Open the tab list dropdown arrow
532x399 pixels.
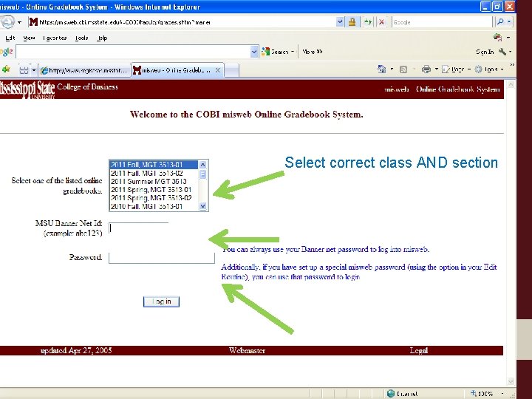pos(33,70)
